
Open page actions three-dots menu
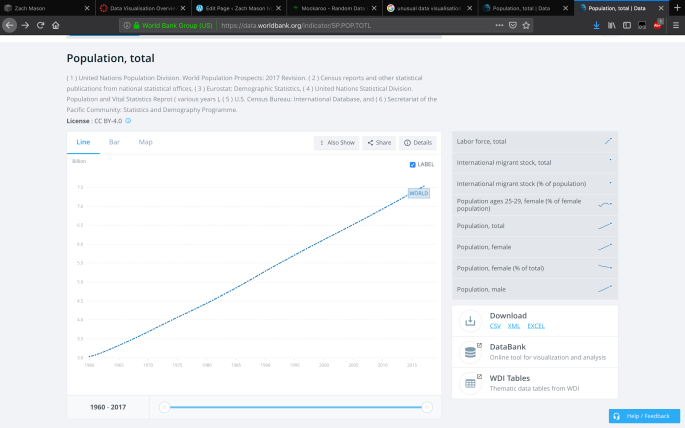point(499,25)
